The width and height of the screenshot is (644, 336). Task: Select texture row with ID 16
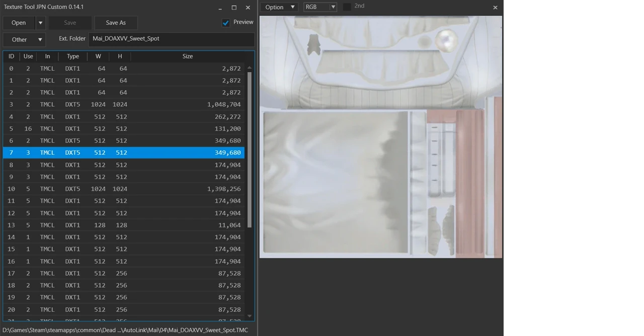click(x=124, y=262)
